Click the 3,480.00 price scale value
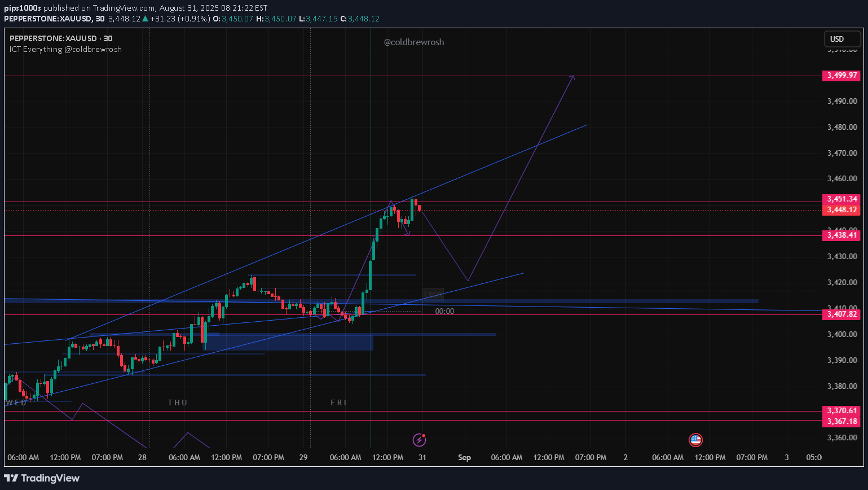Screen dimensions: 868x490 coord(842,127)
